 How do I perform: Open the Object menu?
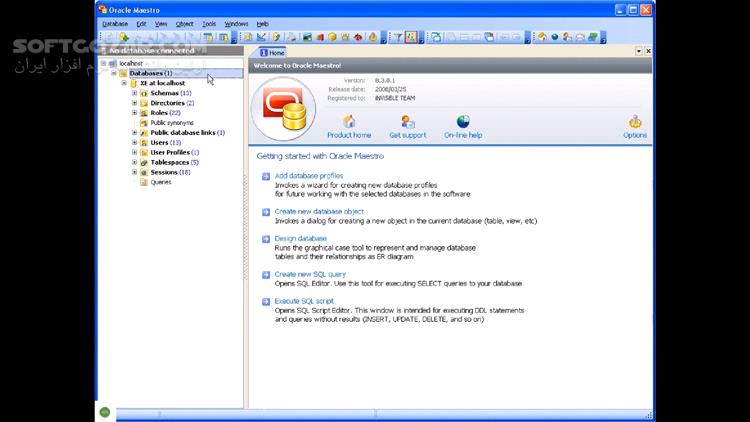coord(185,23)
